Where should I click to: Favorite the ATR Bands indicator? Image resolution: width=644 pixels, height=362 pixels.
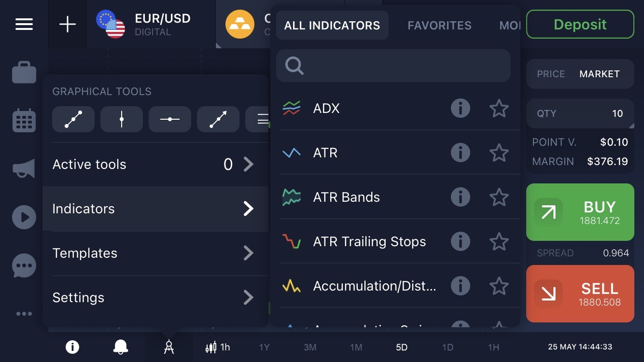[x=499, y=197]
